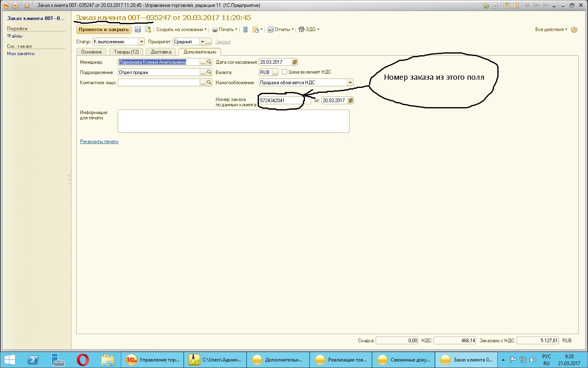The width and height of the screenshot is (588, 368).
Task: Open the Налогообложение dropdown
Action: [x=350, y=83]
